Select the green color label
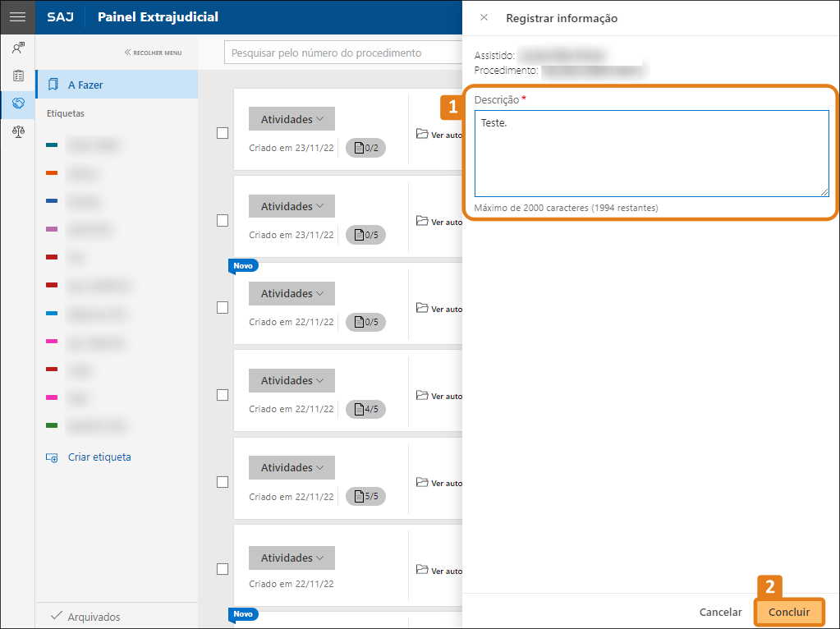The height and width of the screenshot is (629, 840). [x=52, y=425]
